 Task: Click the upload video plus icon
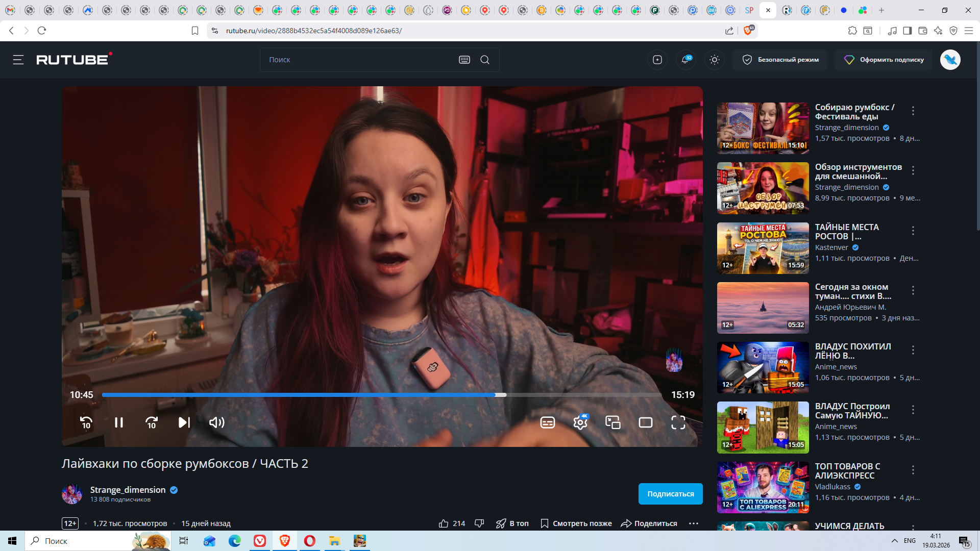click(x=657, y=60)
